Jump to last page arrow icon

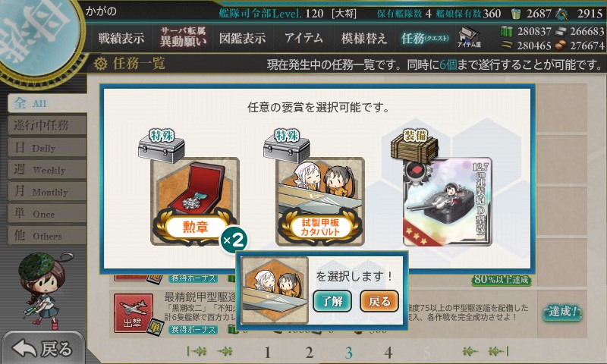[x=498, y=351]
